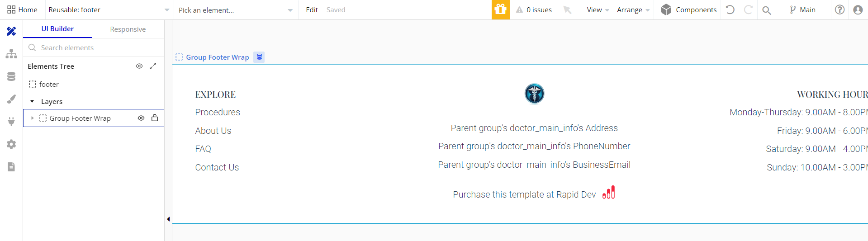Screen dimensions: 868x241
Task: Open the Plugins plug icon in sidebar
Action: click(x=11, y=122)
